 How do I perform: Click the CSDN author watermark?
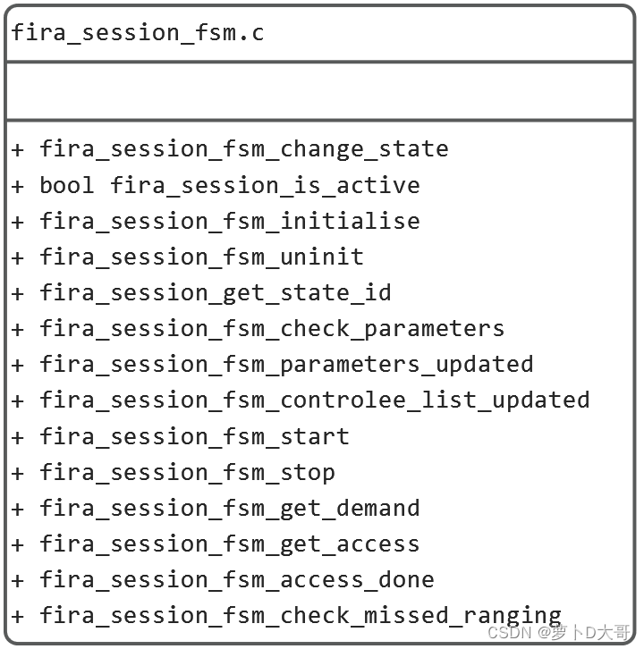click(x=559, y=633)
